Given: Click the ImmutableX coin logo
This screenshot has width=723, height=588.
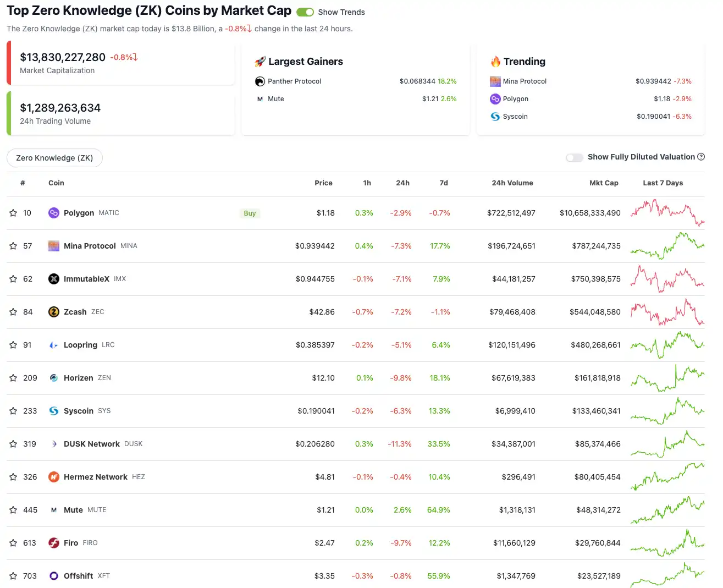Looking at the screenshot, I should pos(54,279).
